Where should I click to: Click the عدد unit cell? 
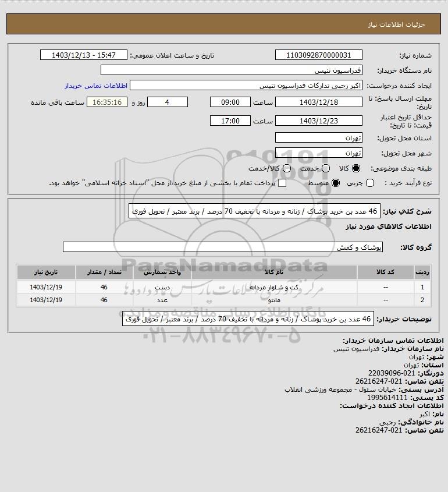[162, 300]
